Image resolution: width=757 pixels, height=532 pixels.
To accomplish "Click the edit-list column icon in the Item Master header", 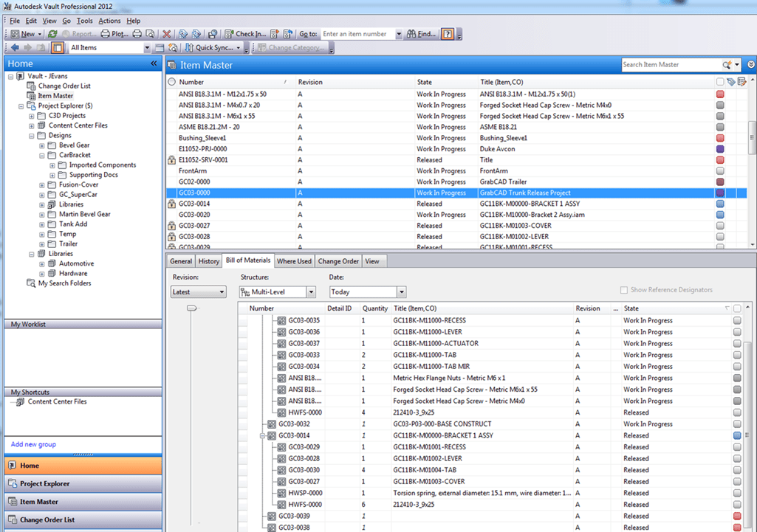I will point(741,82).
